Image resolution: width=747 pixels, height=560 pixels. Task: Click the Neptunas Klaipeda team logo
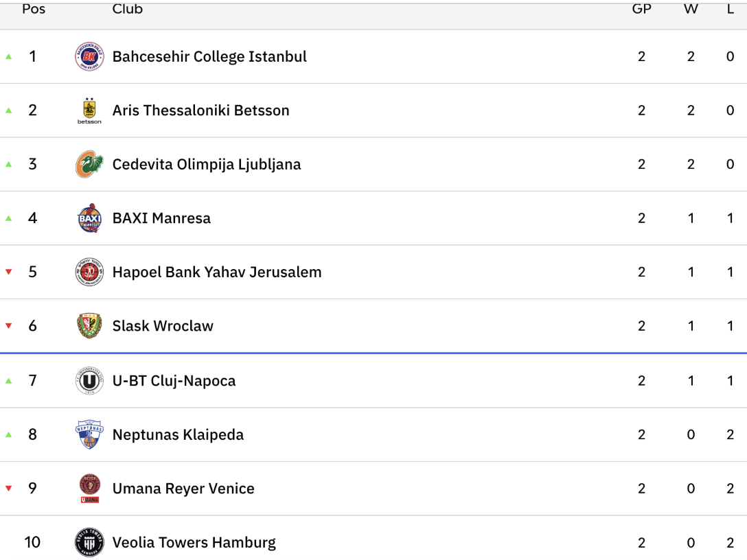[x=89, y=434]
